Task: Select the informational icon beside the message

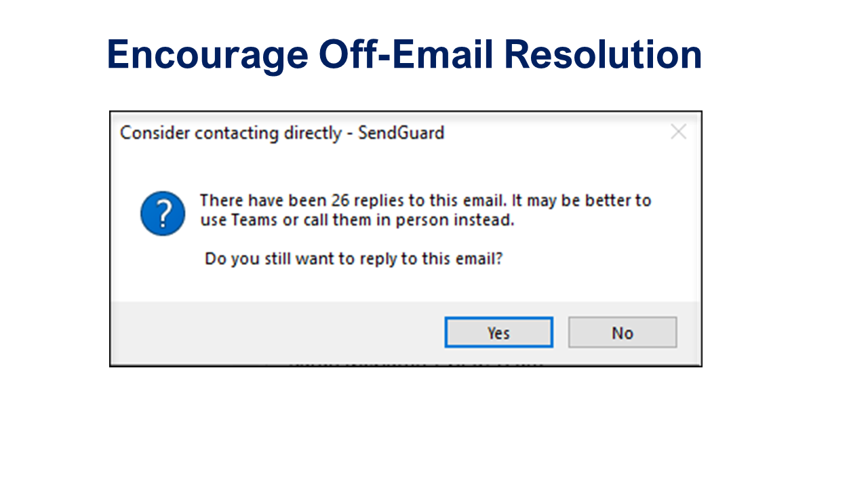Action: click(162, 213)
